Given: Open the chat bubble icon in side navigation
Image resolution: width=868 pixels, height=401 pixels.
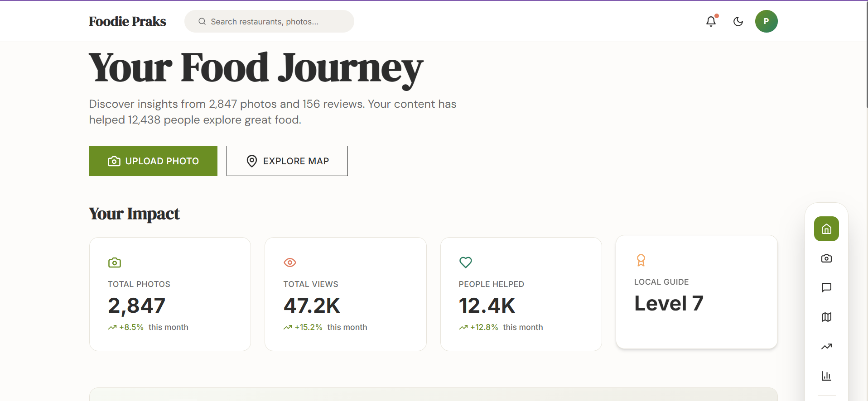Looking at the screenshot, I should (826, 288).
